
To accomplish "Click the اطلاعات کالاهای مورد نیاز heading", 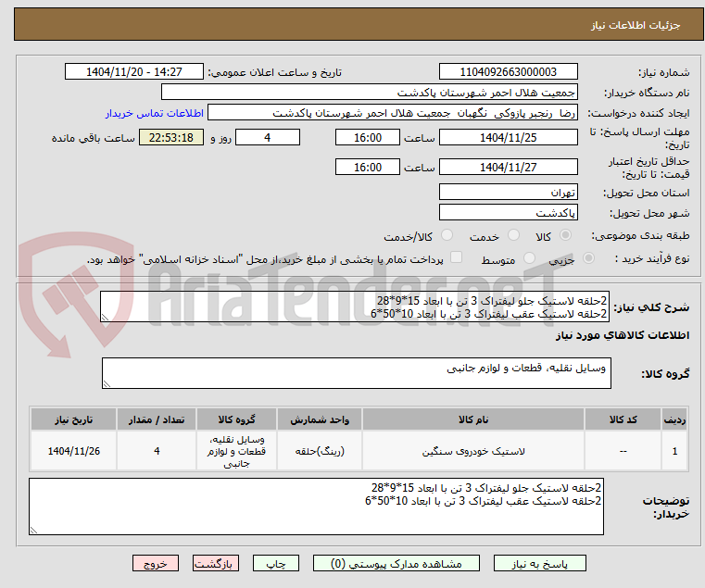I will 623,335.
